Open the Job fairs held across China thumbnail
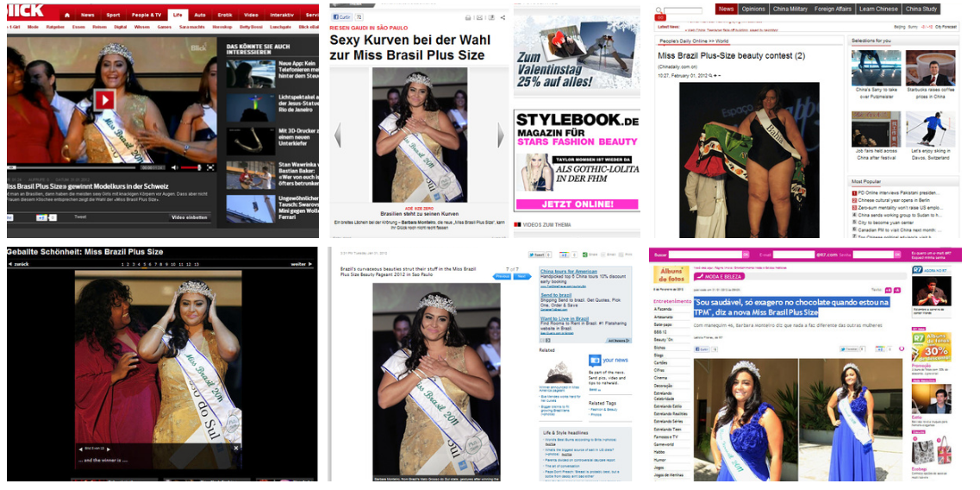 click(876, 129)
